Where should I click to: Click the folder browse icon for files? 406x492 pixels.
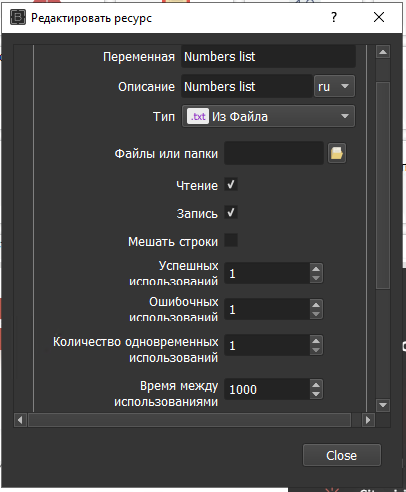[337, 153]
